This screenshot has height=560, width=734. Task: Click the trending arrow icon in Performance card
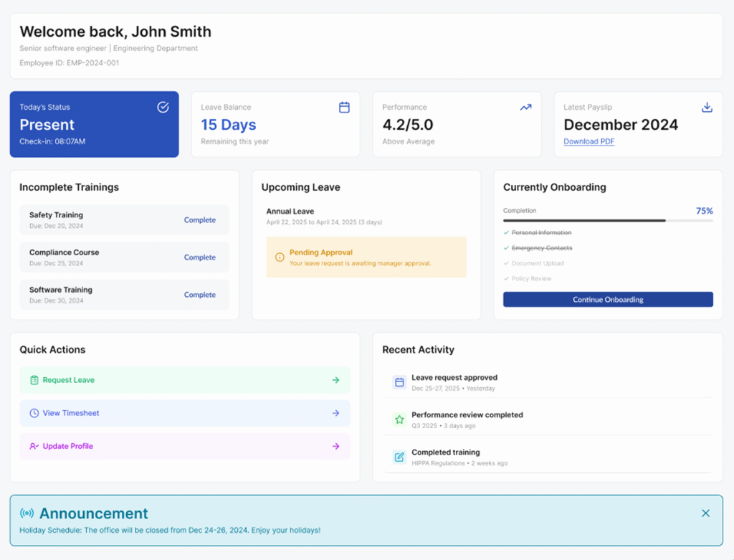[525, 108]
